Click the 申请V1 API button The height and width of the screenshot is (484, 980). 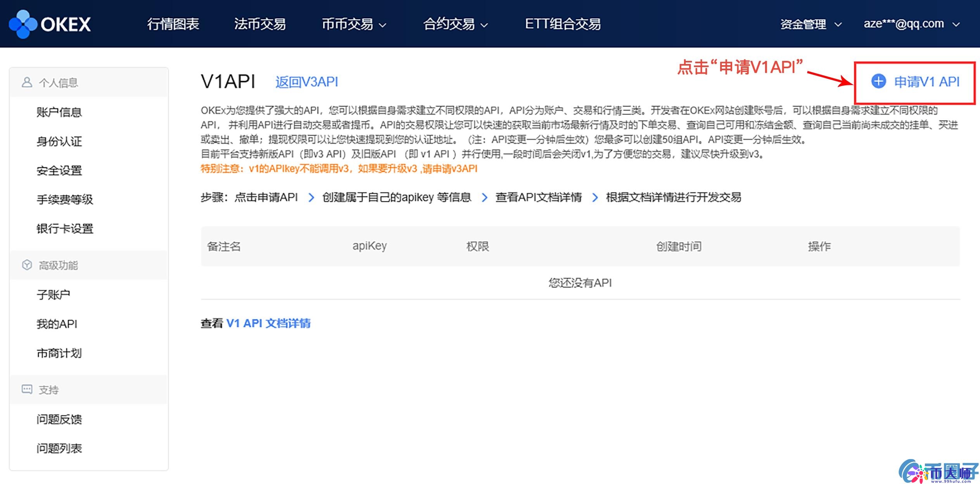click(x=915, y=82)
